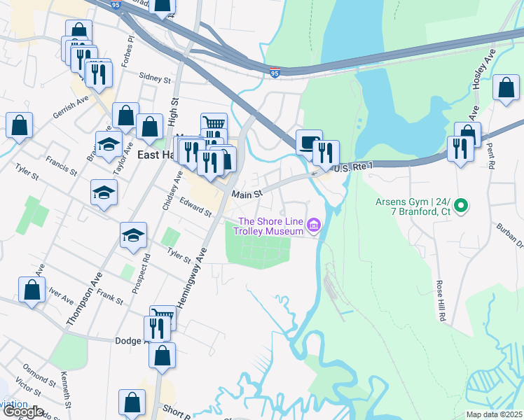524x420 pixels.
Task: Click Arsens Gym Branford text label
Action: (413, 206)
